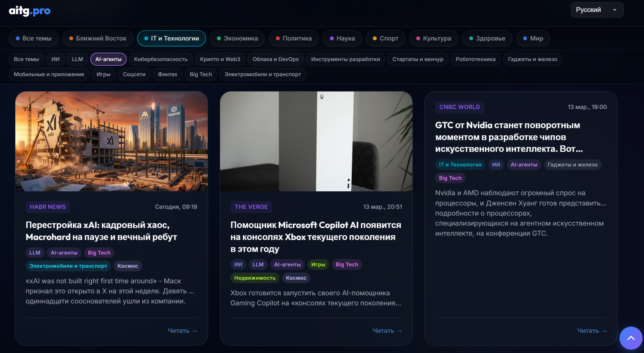The height and width of the screenshot is (353, 644).
Task: Click the CNBC WORLD source badge
Action: (x=459, y=107)
